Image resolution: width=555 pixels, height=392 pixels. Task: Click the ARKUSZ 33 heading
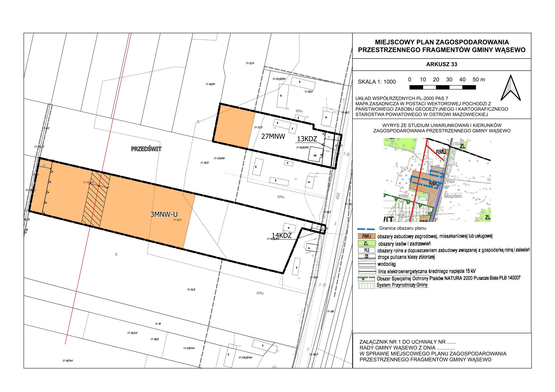[441, 64]
